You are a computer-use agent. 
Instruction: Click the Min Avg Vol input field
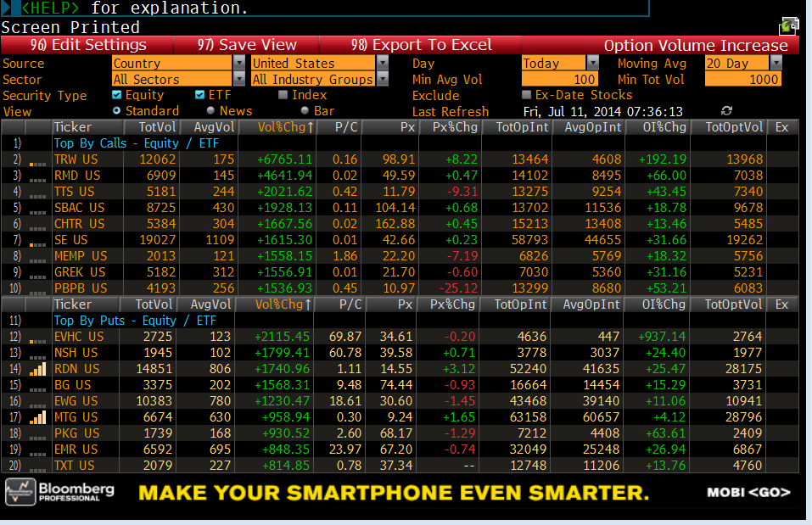[560, 79]
